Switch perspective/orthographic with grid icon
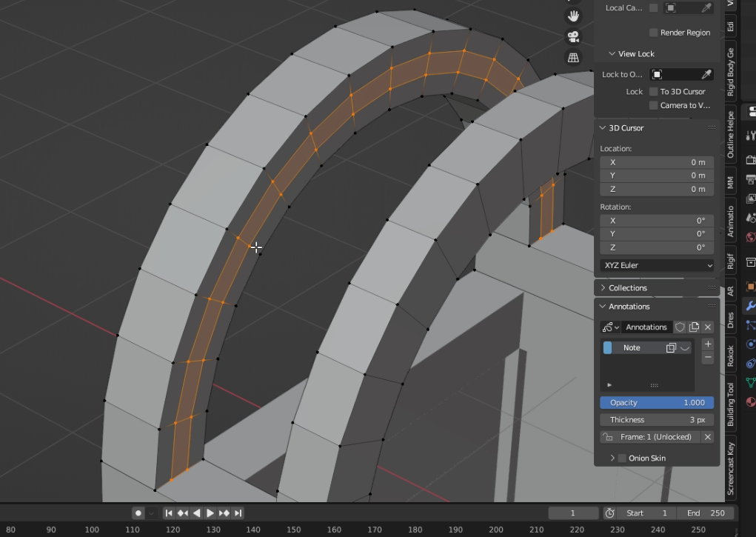Image resolution: width=756 pixels, height=537 pixels. click(573, 58)
